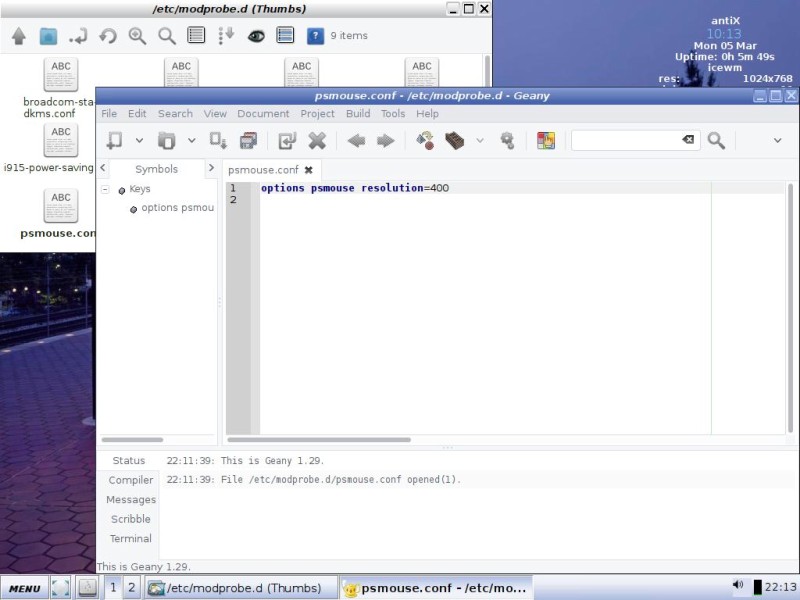Switch to the Terminal tab
Viewport: 800px width, 600px height.
tap(131, 538)
